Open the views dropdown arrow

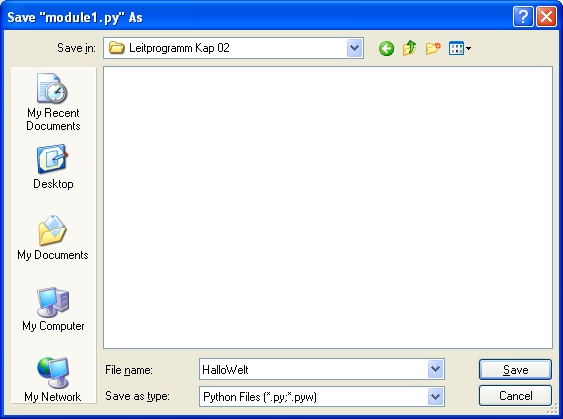(468, 48)
